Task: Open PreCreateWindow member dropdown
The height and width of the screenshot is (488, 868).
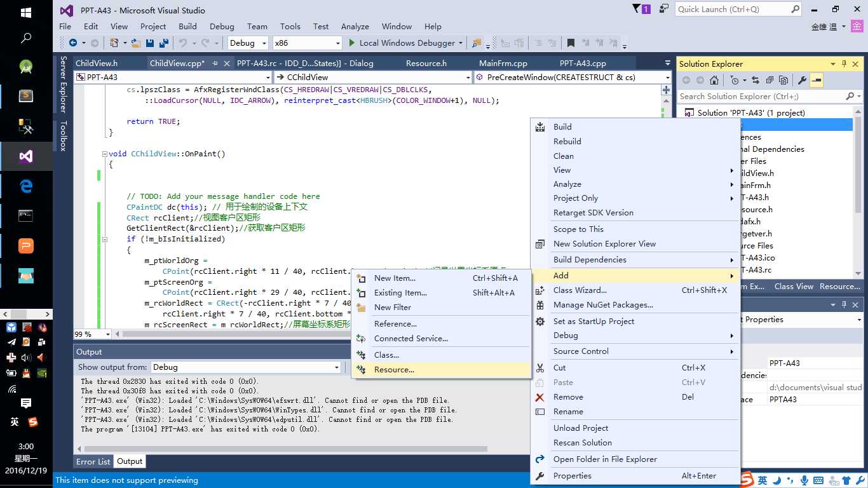Action: [x=667, y=77]
